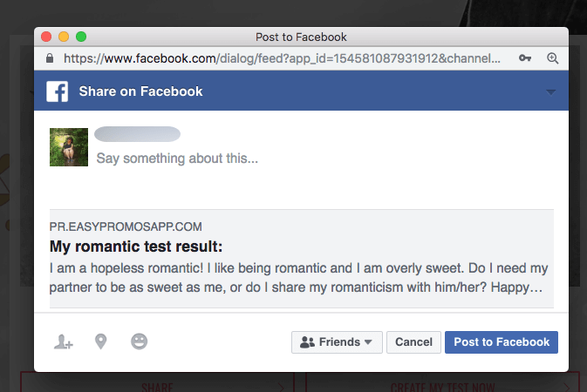Viewport: 587px width, 392px height.
Task: Click the profile picture thumbnail
Action: [69, 147]
